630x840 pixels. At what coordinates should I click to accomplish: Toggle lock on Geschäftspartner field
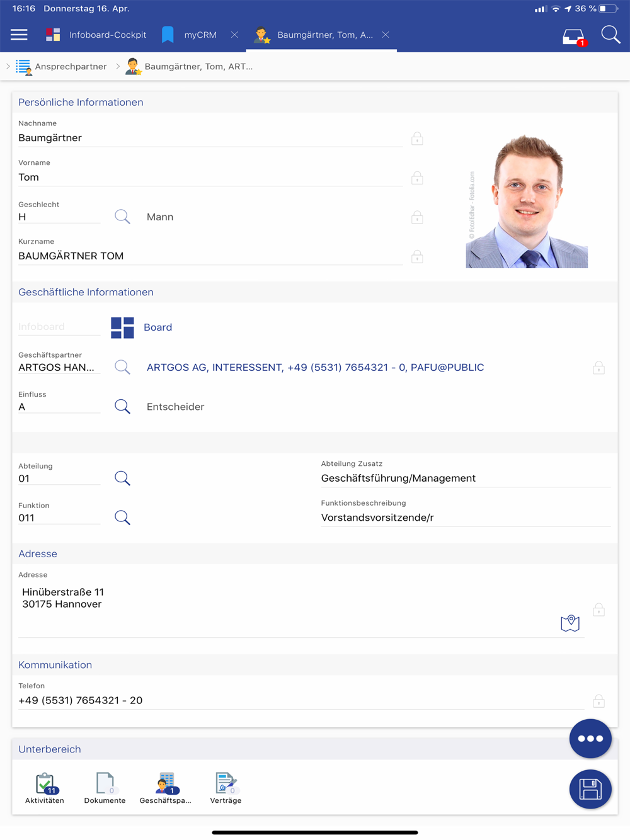click(598, 368)
